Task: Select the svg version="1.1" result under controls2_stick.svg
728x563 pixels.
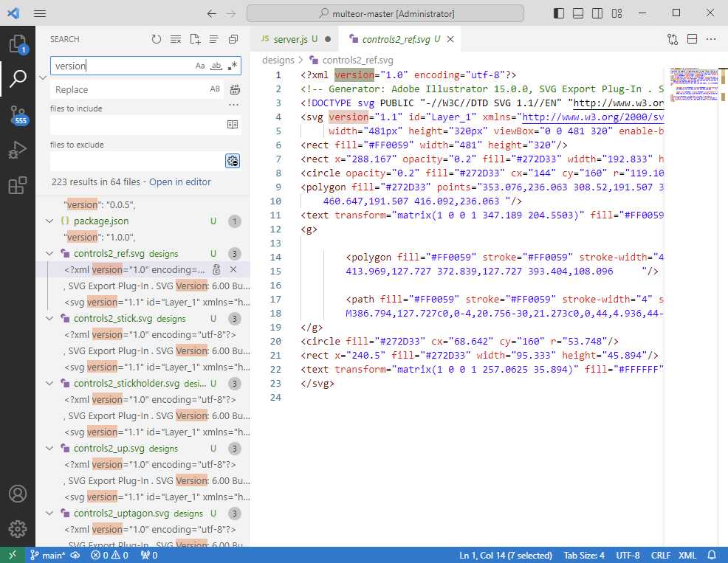Action: coord(157,367)
